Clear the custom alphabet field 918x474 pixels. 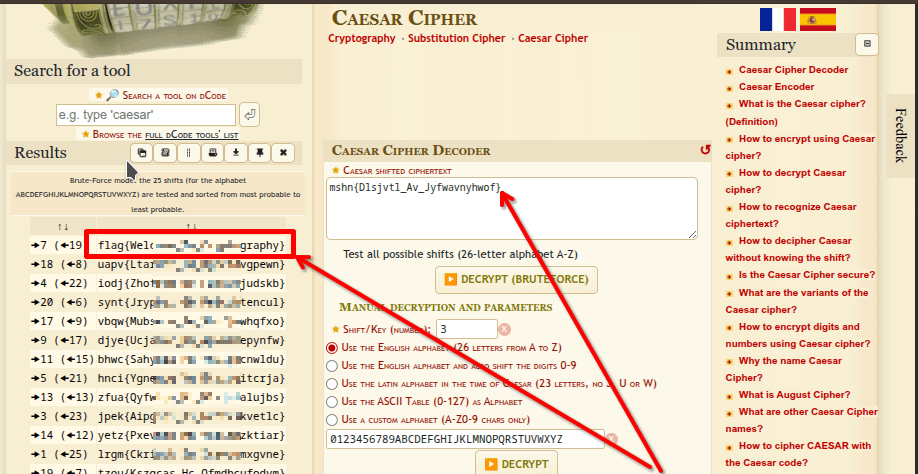coord(611,439)
